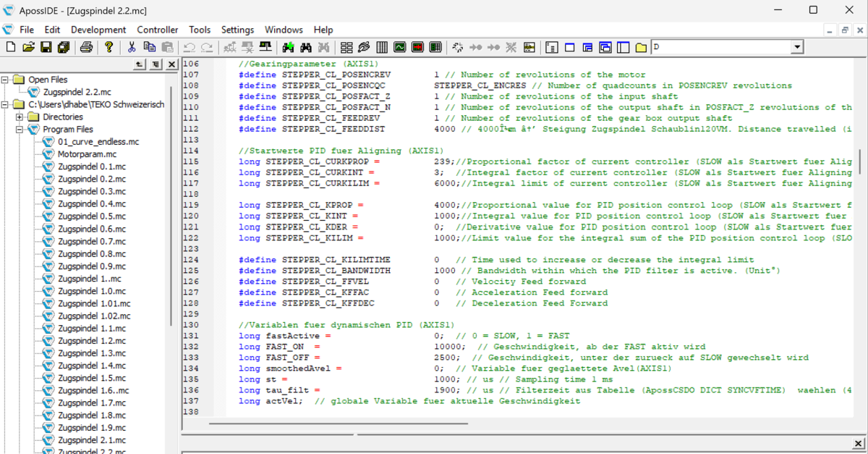Open the Controller menu
Image resolution: width=868 pixels, height=454 pixels.
point(158,30)
